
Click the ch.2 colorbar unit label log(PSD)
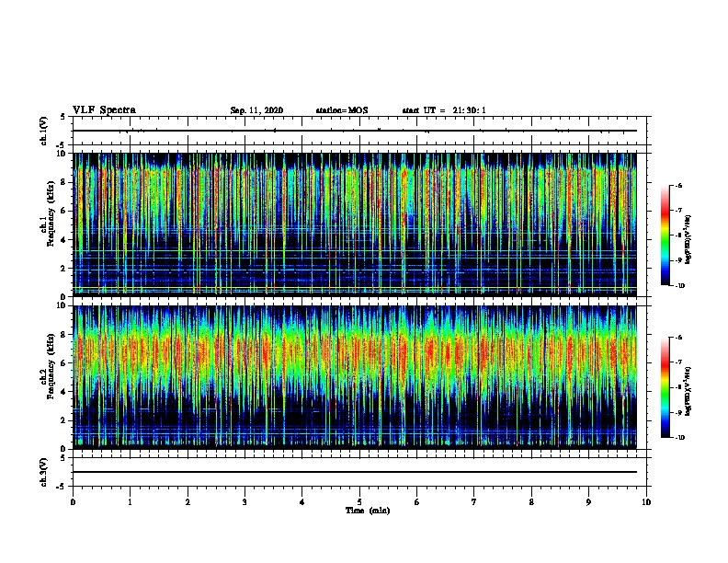(688, 392)
